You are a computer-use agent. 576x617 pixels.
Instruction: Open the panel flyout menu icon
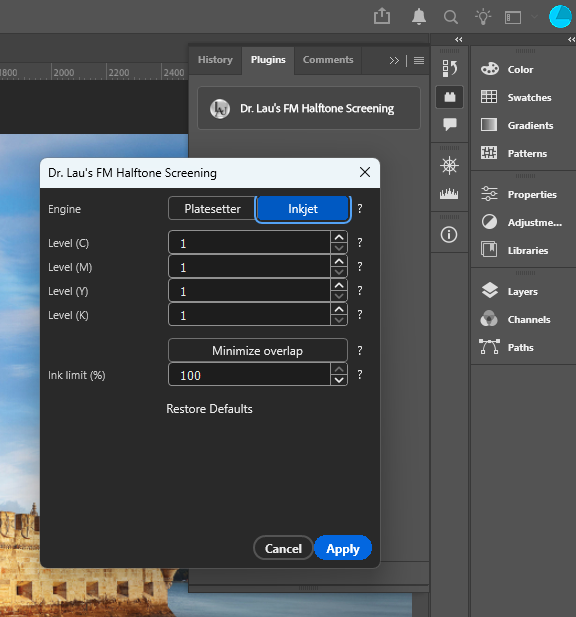coord(419,60)
